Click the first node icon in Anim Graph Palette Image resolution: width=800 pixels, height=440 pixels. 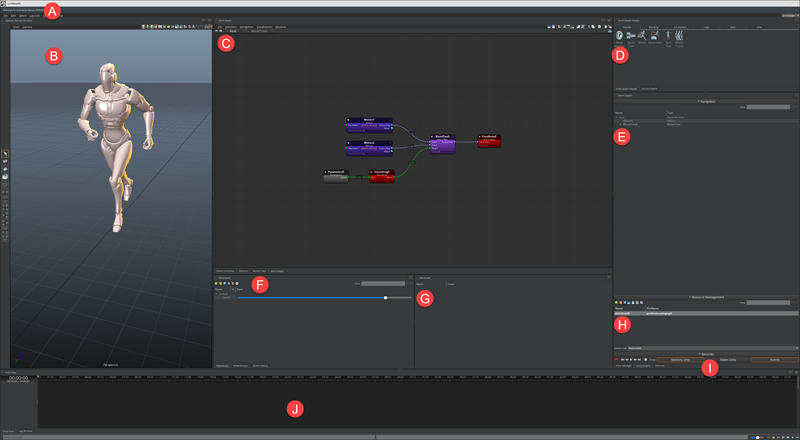coord(619,35)
